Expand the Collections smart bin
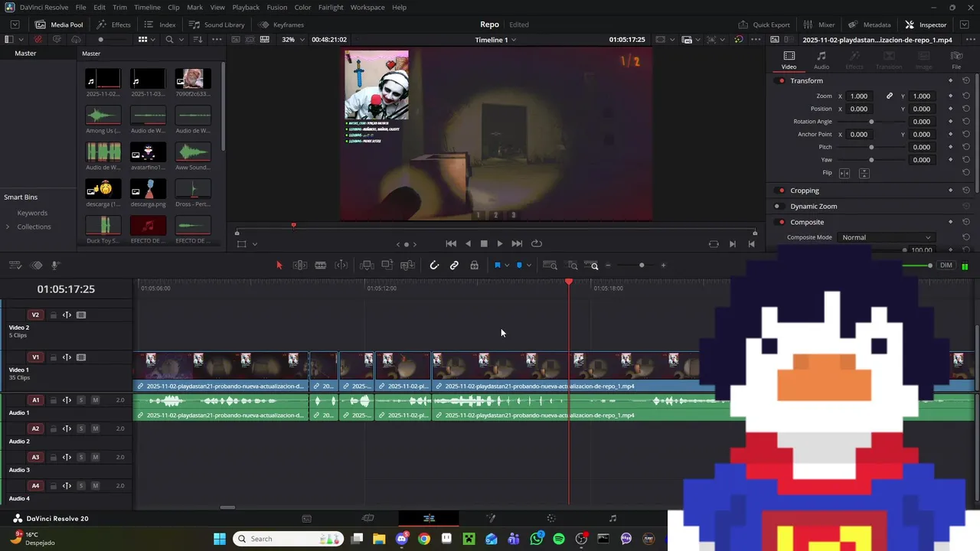Image resolution: width=980 pixels, height=551 pixels. pos(8,227)
